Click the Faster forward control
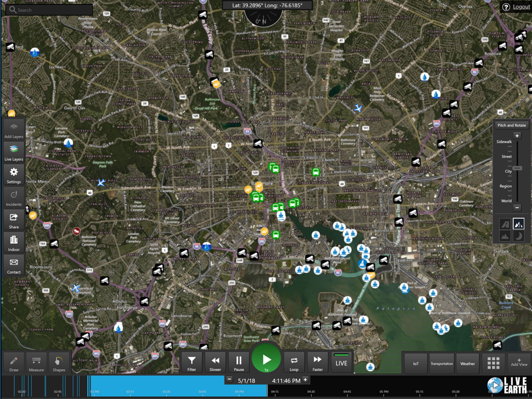The height and width of the screenshot is (399, 532). [x=318, y=362]
